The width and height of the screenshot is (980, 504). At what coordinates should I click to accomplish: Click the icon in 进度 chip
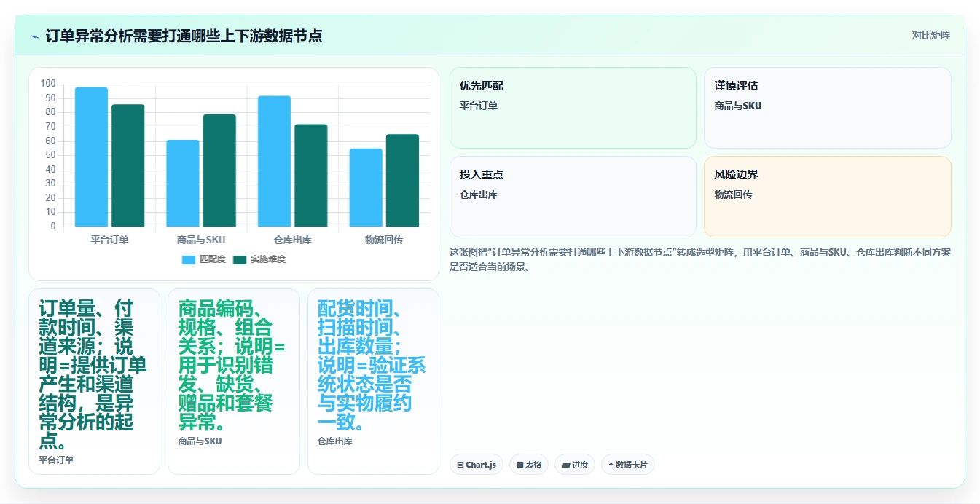566,465
